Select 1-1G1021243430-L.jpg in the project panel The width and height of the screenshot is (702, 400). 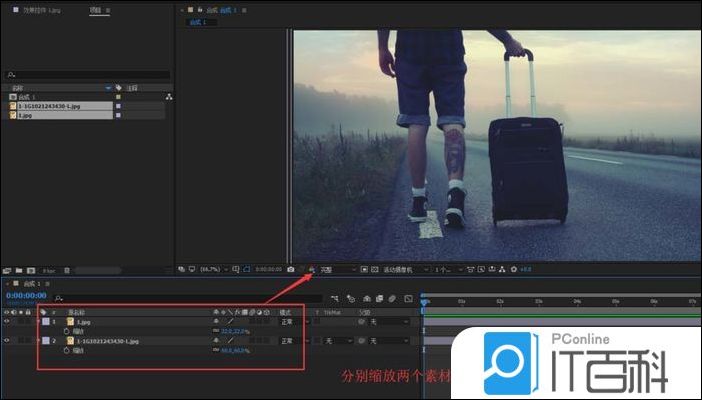50,105
